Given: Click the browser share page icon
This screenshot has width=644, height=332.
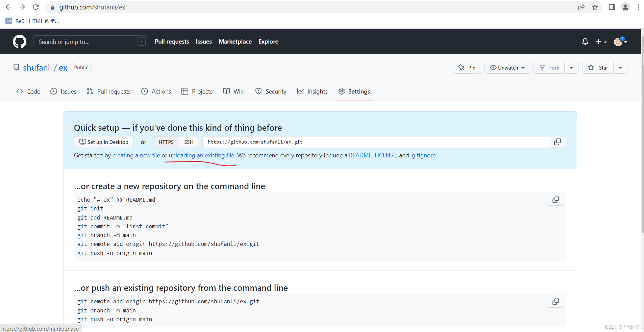Looking at the screenshot, I should coord(581,7).
